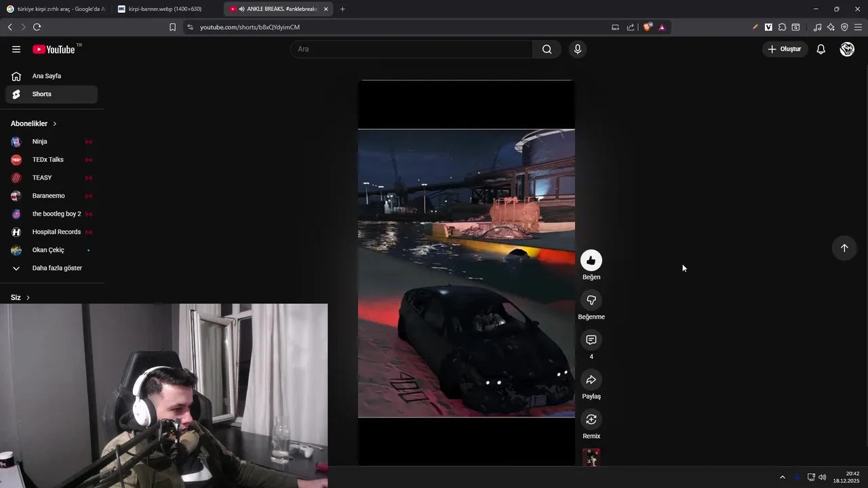
Task: Expand the Siz section
Action: tap(20, 298)
